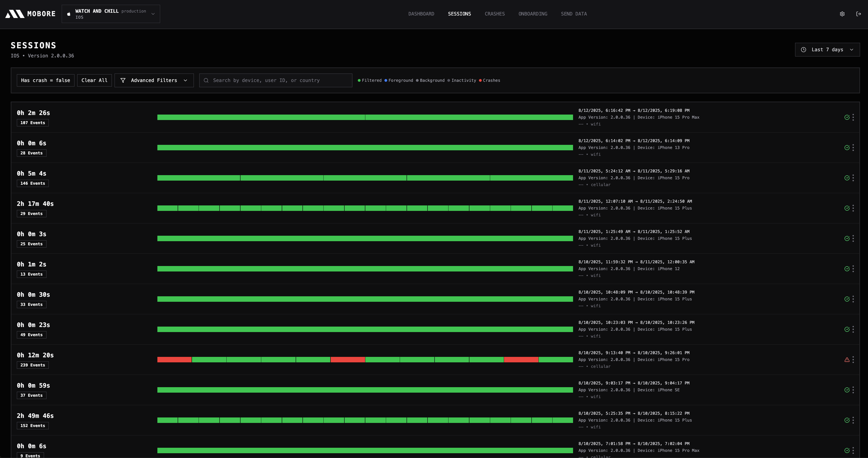Click timeline bar of 2h 17m 40s session
868x458 pixels.
(x=365, y=208)
